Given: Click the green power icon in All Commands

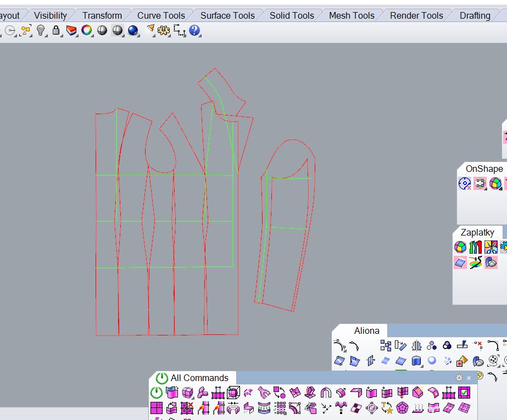Looking at the screenshot, I should (157, 393).
